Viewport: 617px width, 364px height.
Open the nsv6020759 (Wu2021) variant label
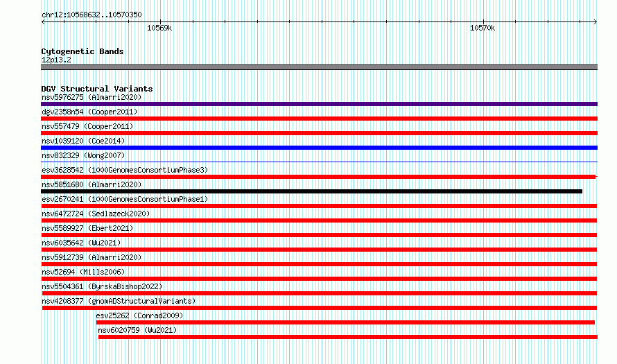pyautogui.click(x=137, y=330)
